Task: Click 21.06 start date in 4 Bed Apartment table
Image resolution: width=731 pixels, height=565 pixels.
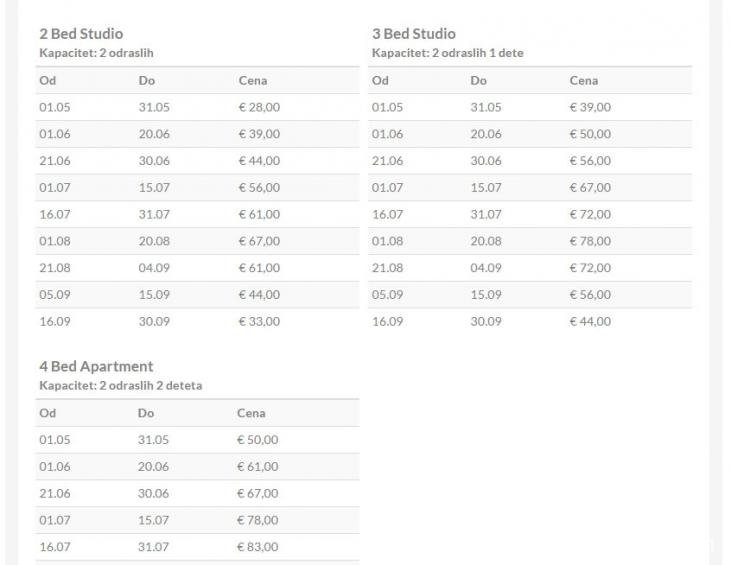Action: pos(54,494)
